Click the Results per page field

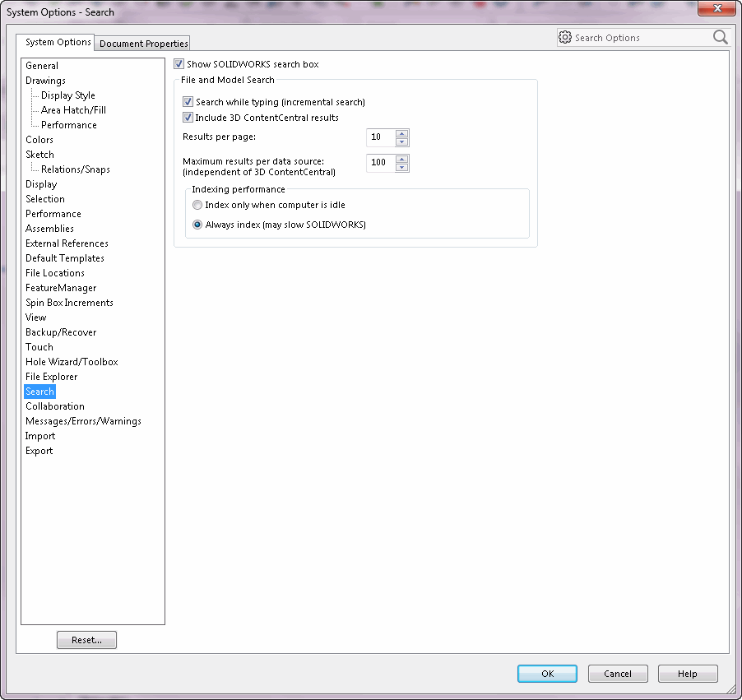pos(381,137)
